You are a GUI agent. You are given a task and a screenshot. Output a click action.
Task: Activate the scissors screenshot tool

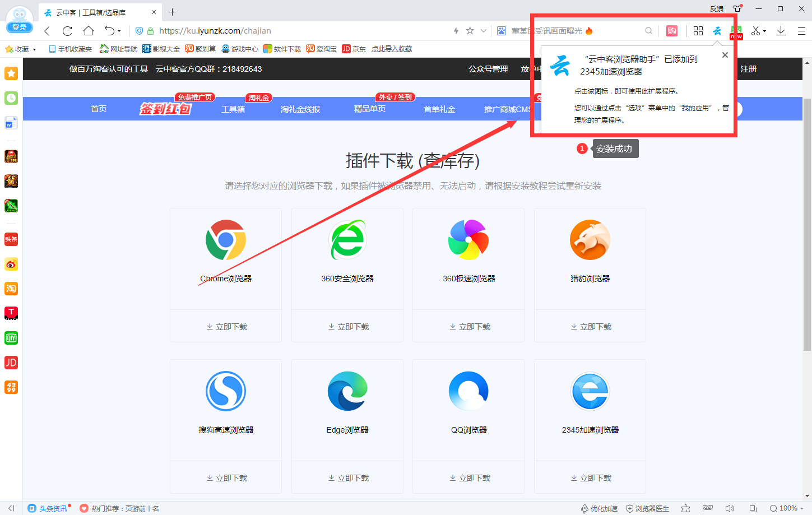(x=756, y=31)
